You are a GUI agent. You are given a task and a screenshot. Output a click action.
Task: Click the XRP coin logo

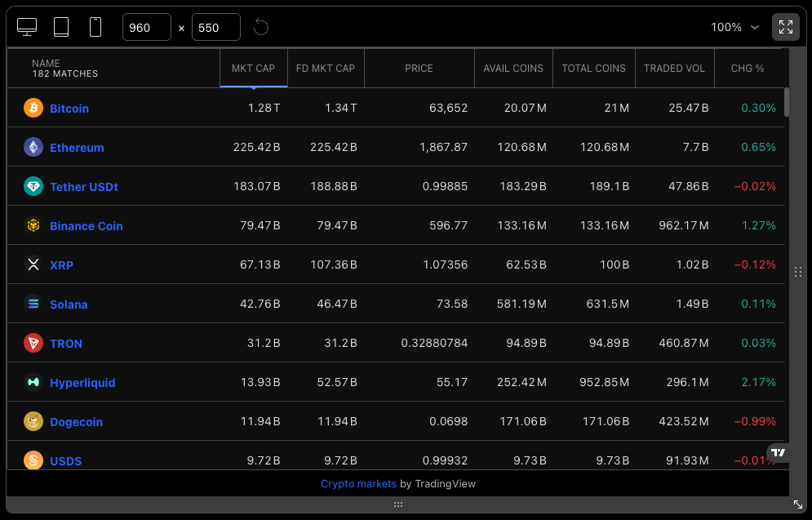point(33,264)
